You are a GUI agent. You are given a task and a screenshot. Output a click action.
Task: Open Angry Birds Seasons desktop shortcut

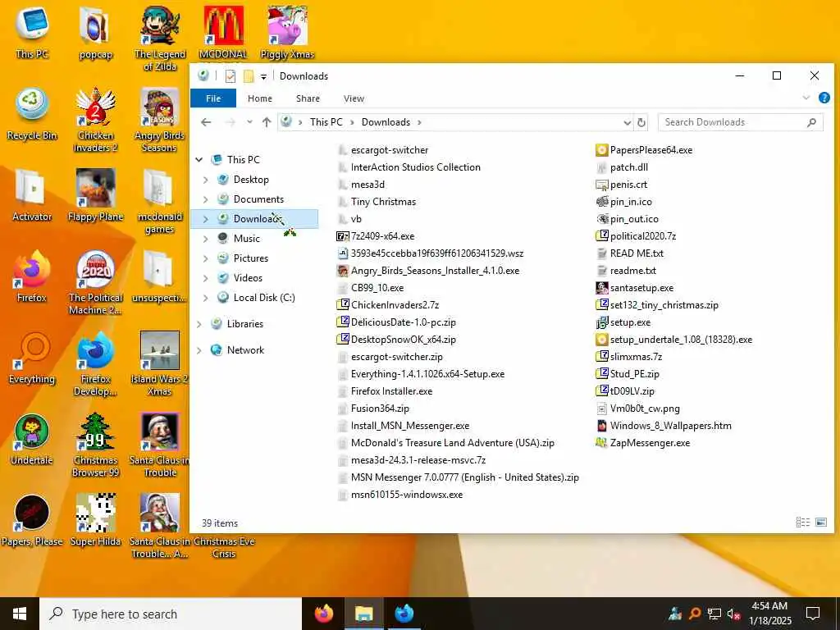pos(160,120)
